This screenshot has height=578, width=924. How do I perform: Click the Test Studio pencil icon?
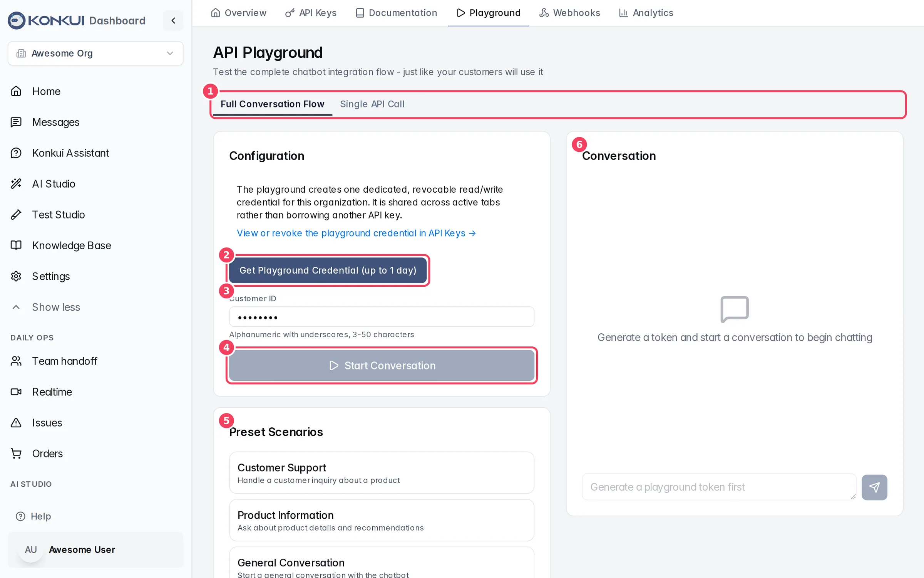[16, 215]
